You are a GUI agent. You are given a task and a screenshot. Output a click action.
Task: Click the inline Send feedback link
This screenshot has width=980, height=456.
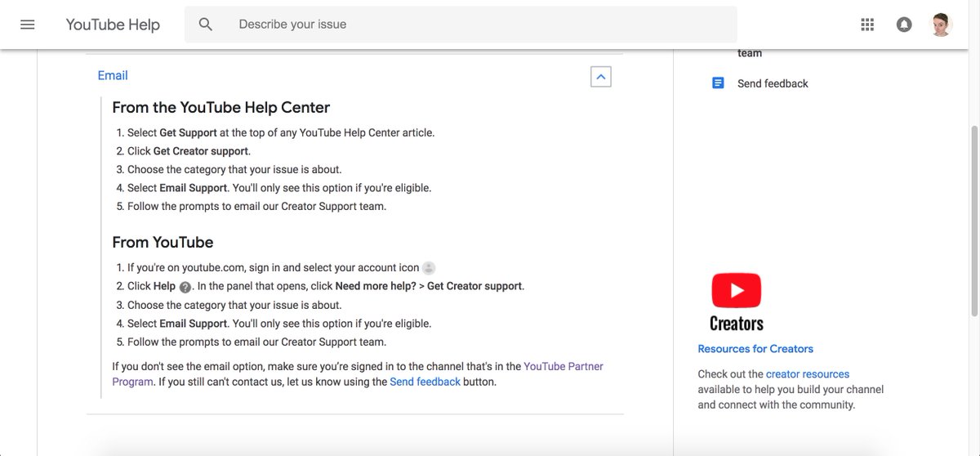[425, 382]
